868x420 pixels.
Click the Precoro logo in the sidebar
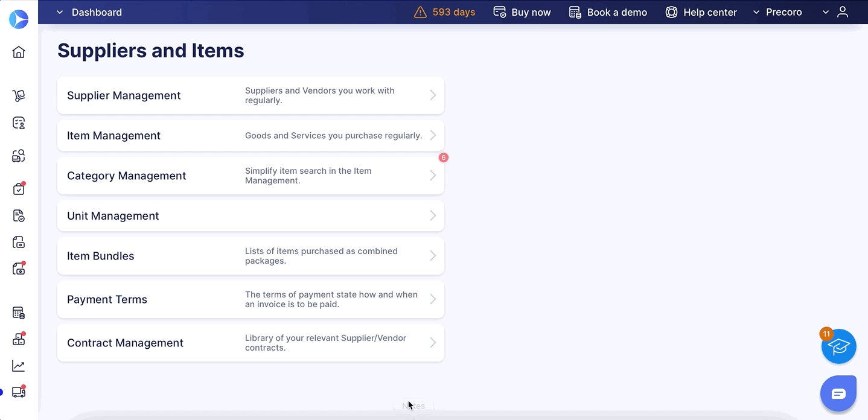[19, 19]
